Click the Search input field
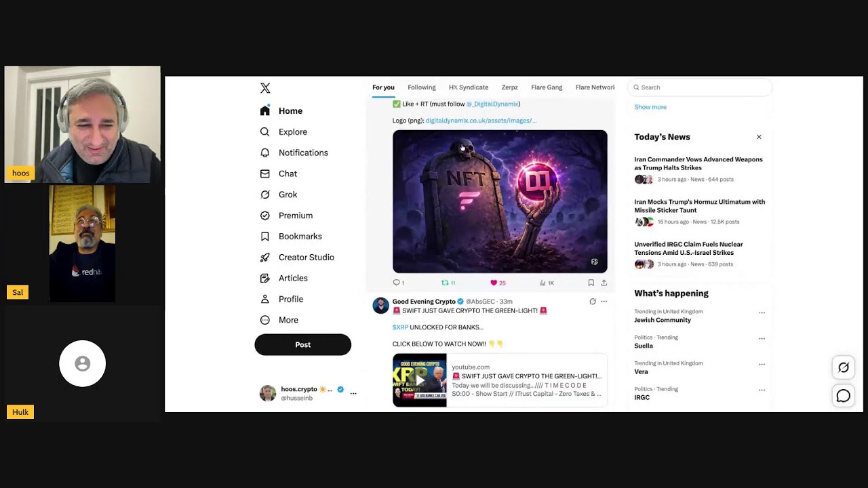868x488 pixels. (x=700, y=87)
